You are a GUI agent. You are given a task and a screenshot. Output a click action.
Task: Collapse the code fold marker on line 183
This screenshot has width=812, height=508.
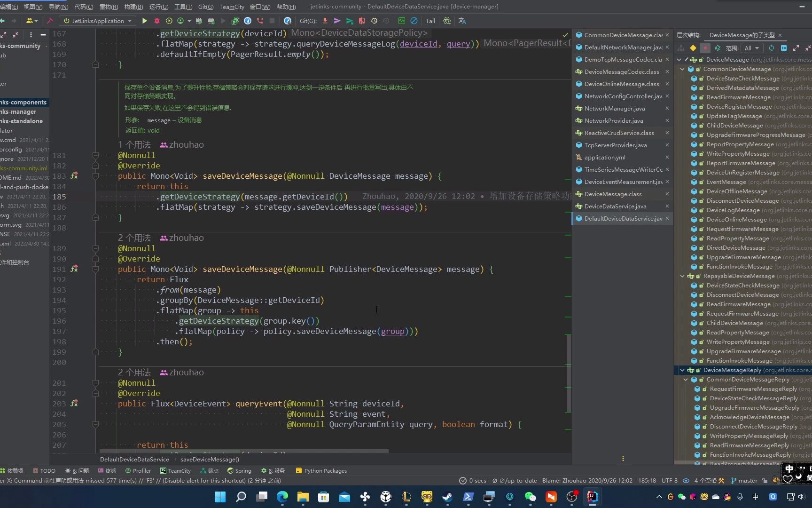click(95, 176)
